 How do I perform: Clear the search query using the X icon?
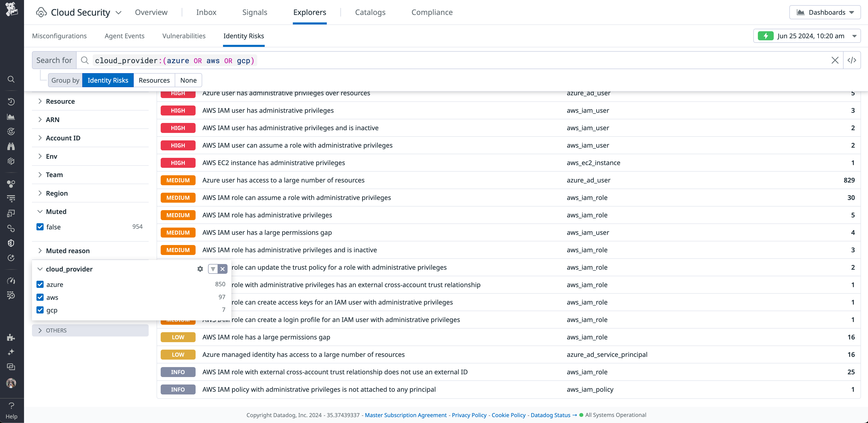click(x=835, y=60)
